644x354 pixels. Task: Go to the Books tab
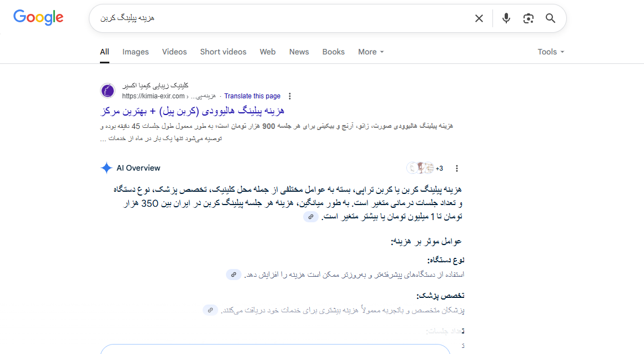click(334, 52)
